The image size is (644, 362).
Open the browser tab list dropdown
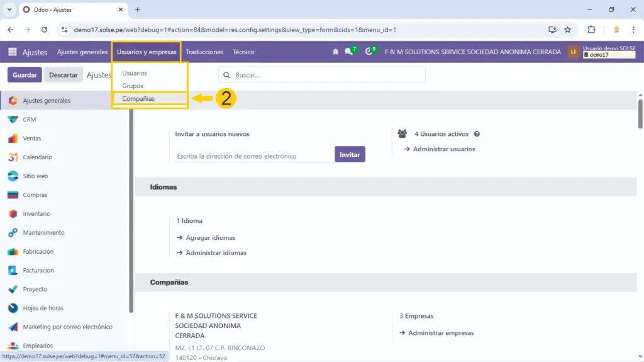click(9, 9)
